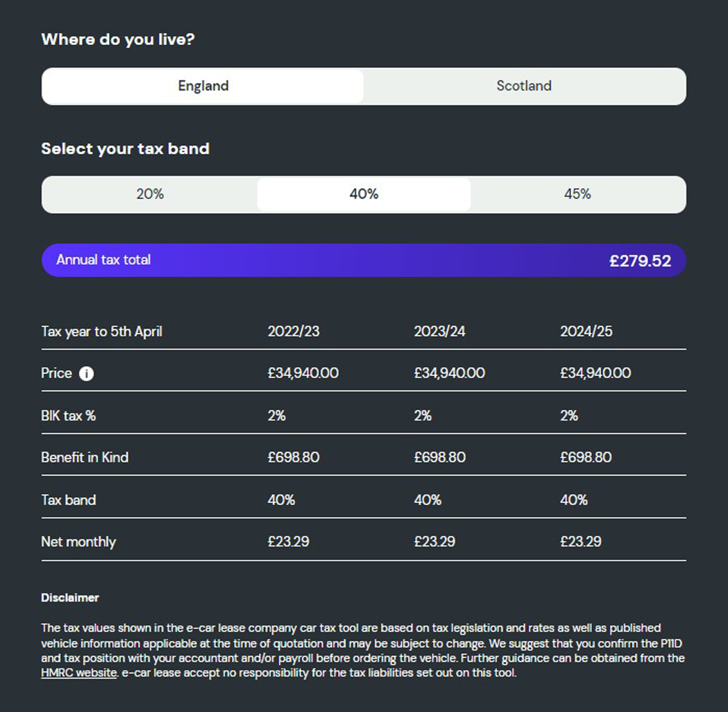Choose the 45% tax band

pyautogui.click(x=577, y=194)
